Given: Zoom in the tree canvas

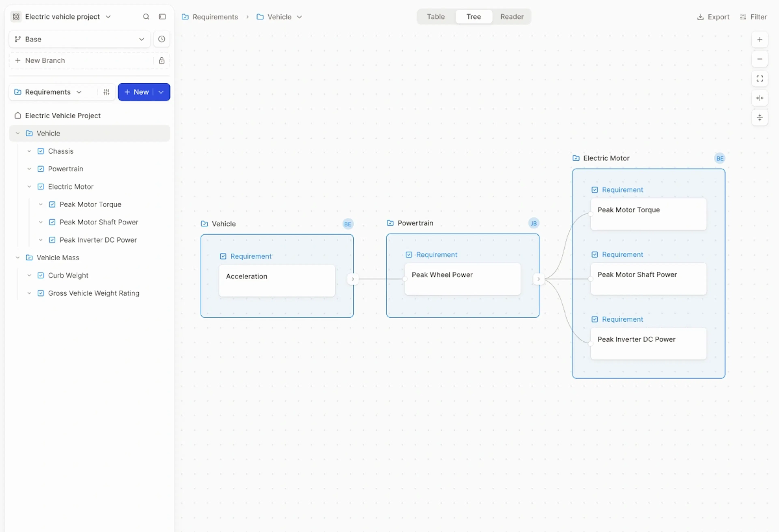Looking at the screenshot, I should click(760, 40).
